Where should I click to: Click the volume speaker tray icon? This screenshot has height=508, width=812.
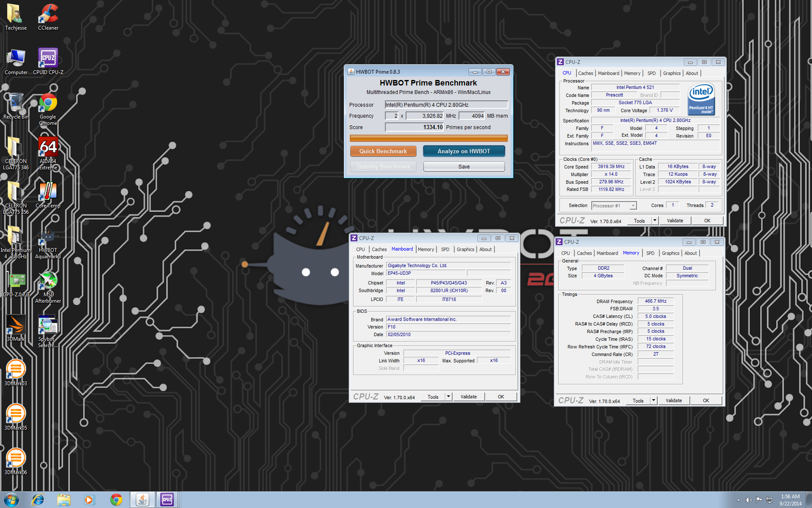[x=749, y=500]
